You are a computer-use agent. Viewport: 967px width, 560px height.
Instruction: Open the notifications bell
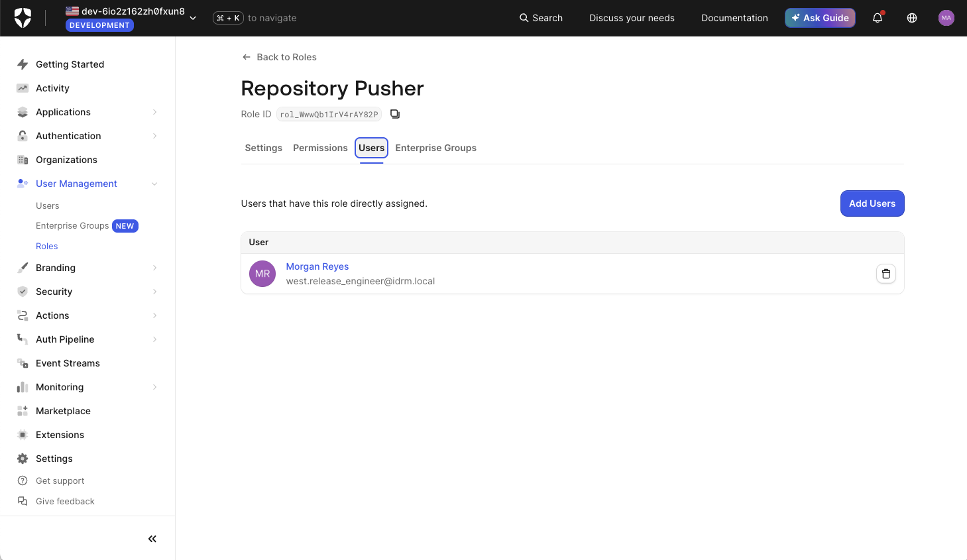pos(878,18)
